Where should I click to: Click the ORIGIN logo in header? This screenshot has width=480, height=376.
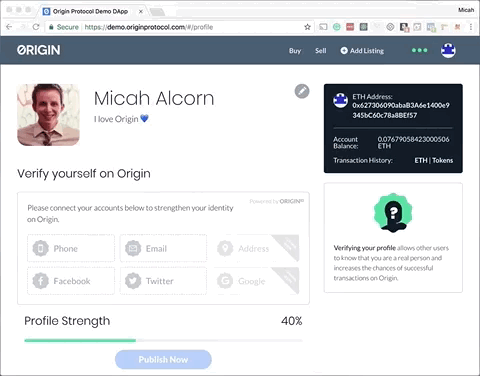39,50
